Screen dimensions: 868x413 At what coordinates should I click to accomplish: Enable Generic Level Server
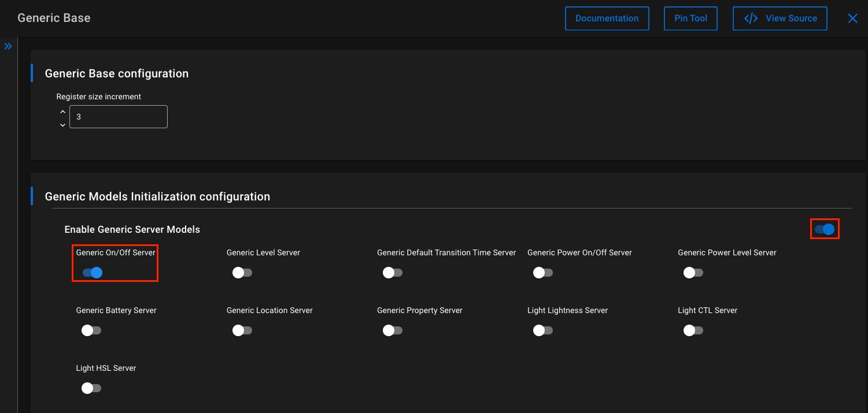[x=242, y=272]
